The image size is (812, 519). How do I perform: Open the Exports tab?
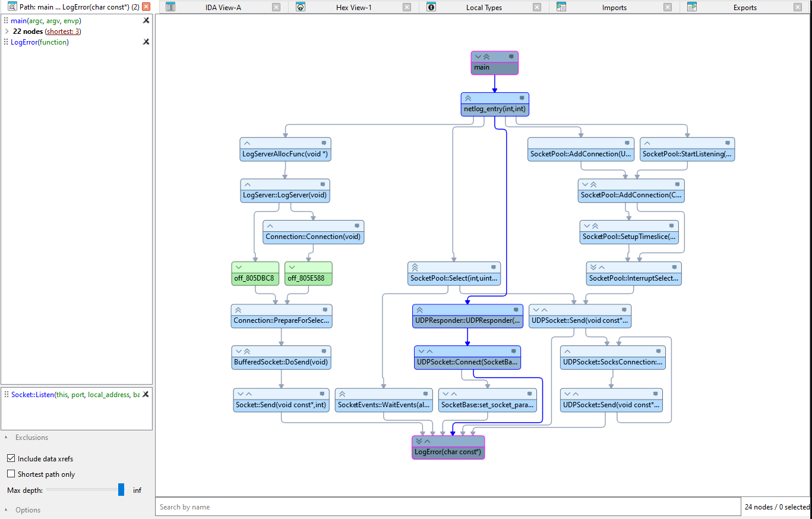(745, 7)
